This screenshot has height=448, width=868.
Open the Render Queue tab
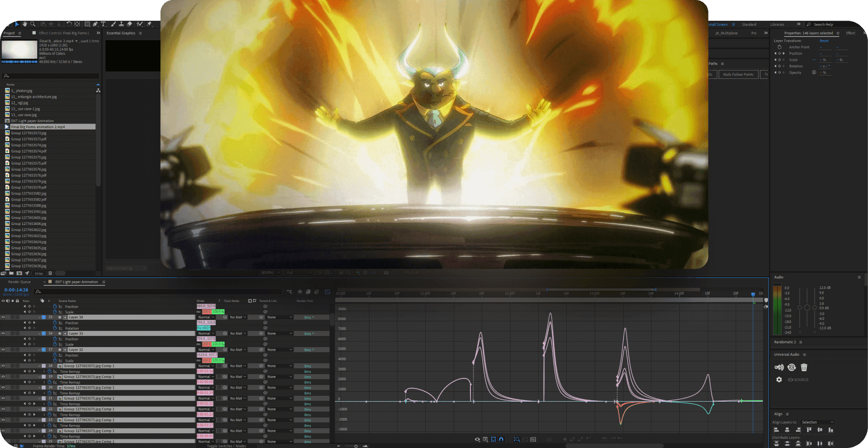[19, 282]
